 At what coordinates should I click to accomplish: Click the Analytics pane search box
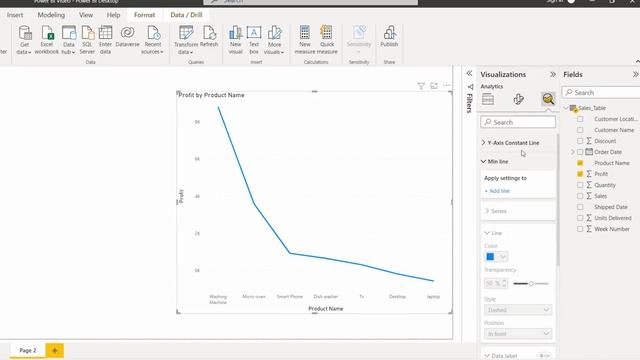coord(518,122)
